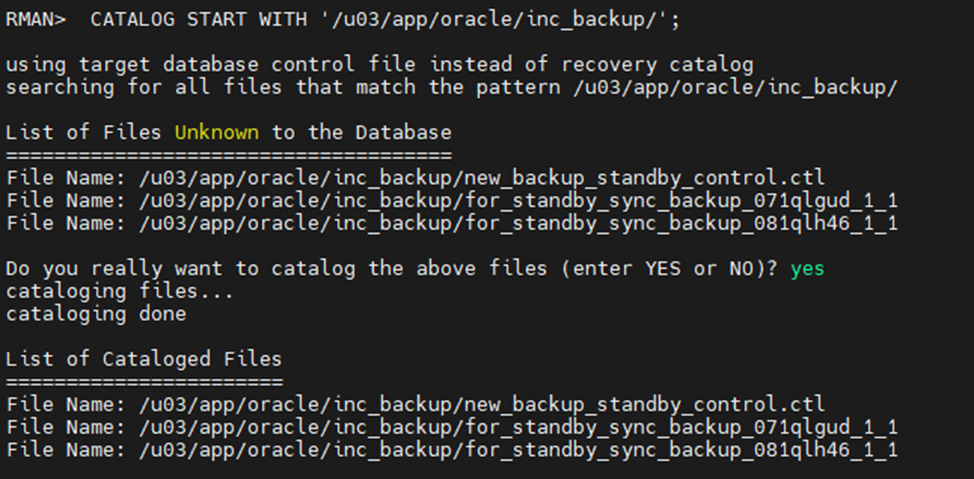Screen dimensions: 974x479
Task: Click the 081qlh46_1_1 backup in the unknown files list
Action: (x=451, y=223)
